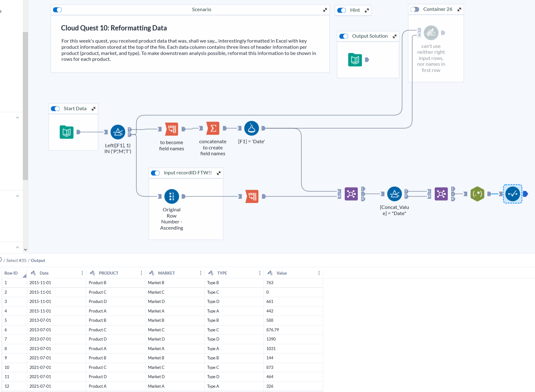Collapse the Start Data container
Screen dimensions: 535x392
point(93,108)
